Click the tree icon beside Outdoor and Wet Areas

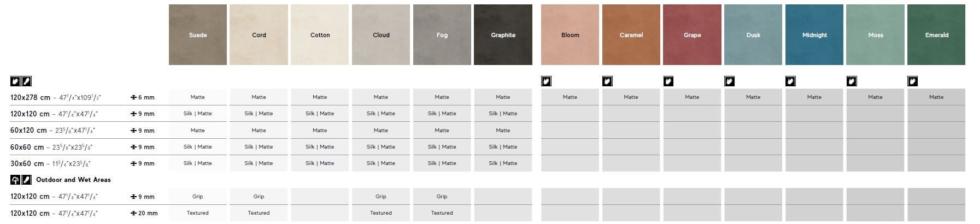point(15,180)
